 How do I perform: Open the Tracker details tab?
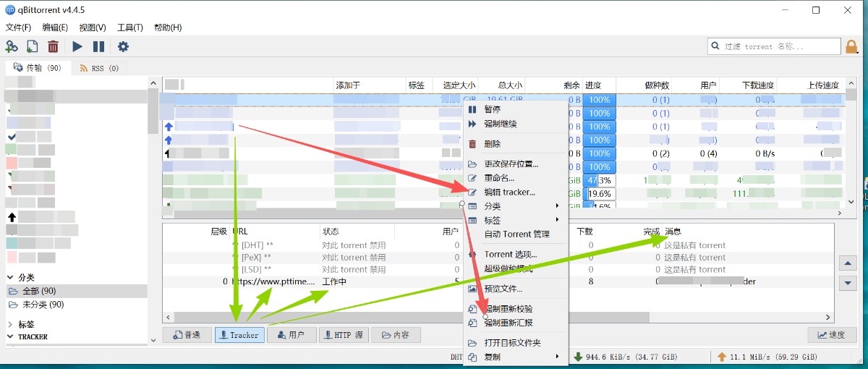tap(239, 335)
